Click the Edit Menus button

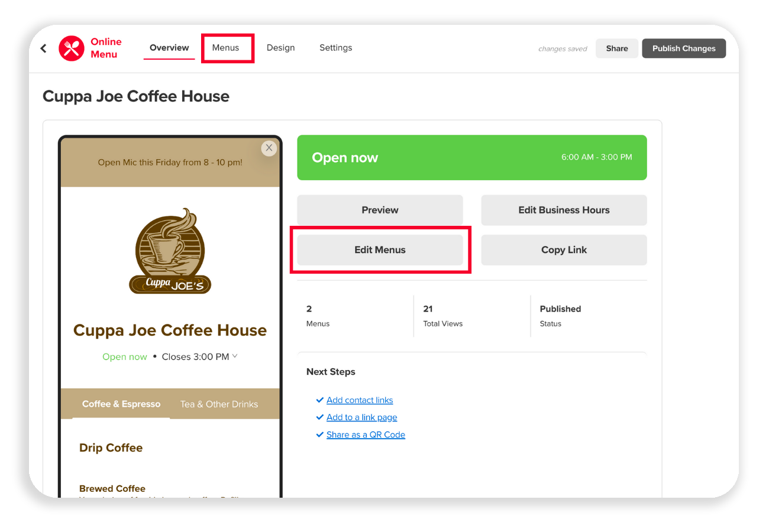(380, 250)
